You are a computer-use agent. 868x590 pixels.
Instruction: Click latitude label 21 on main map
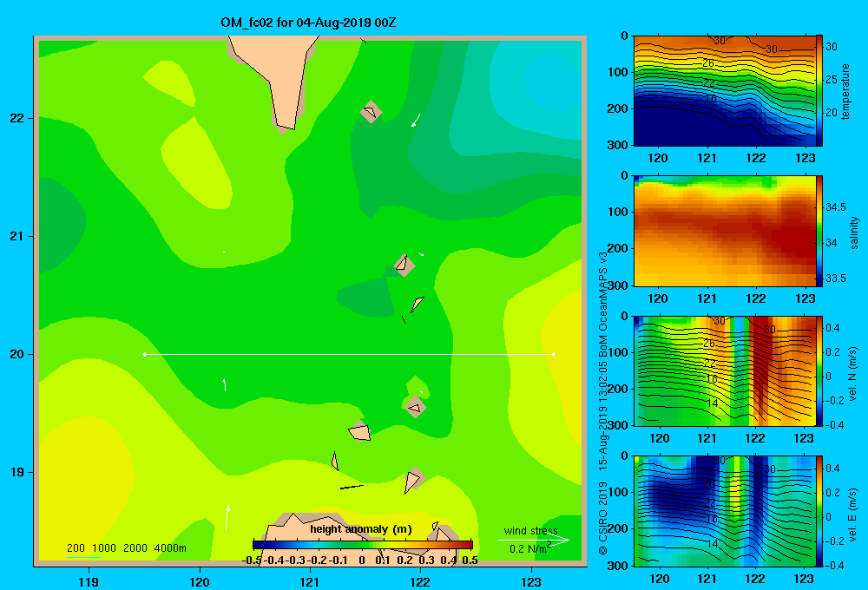tap(16, 236)
